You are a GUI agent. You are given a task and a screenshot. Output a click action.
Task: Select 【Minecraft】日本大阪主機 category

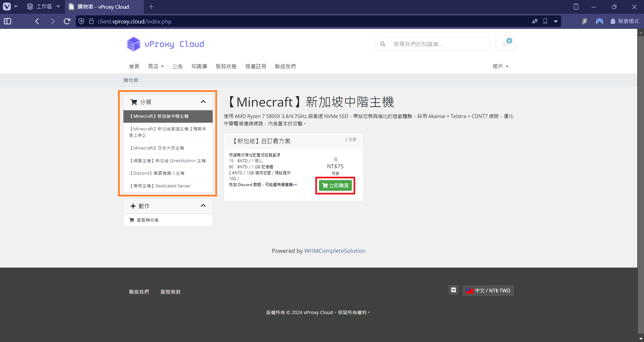pyautogui.click(x=157, y=148)
